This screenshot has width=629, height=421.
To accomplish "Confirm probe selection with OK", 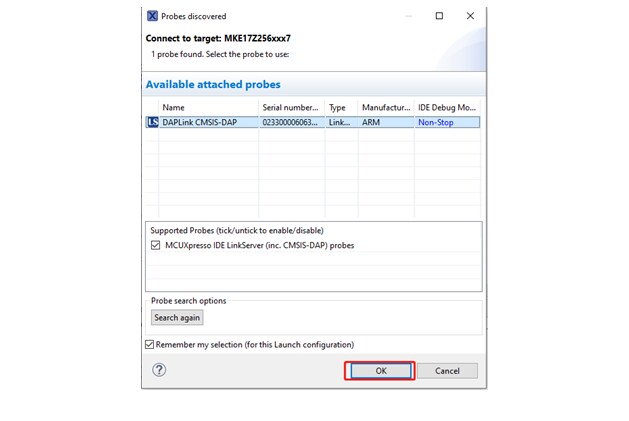I will click(x=381, y=370).
